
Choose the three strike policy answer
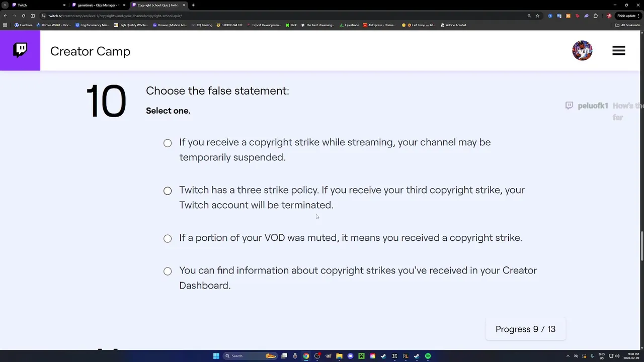pyautogui.click(x=168, y=191)
